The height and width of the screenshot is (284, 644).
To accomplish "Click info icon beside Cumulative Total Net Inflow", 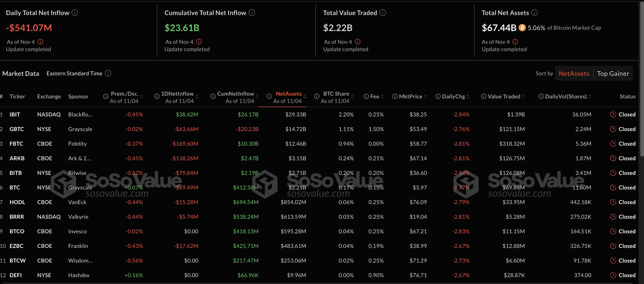I will click(252, 13).
